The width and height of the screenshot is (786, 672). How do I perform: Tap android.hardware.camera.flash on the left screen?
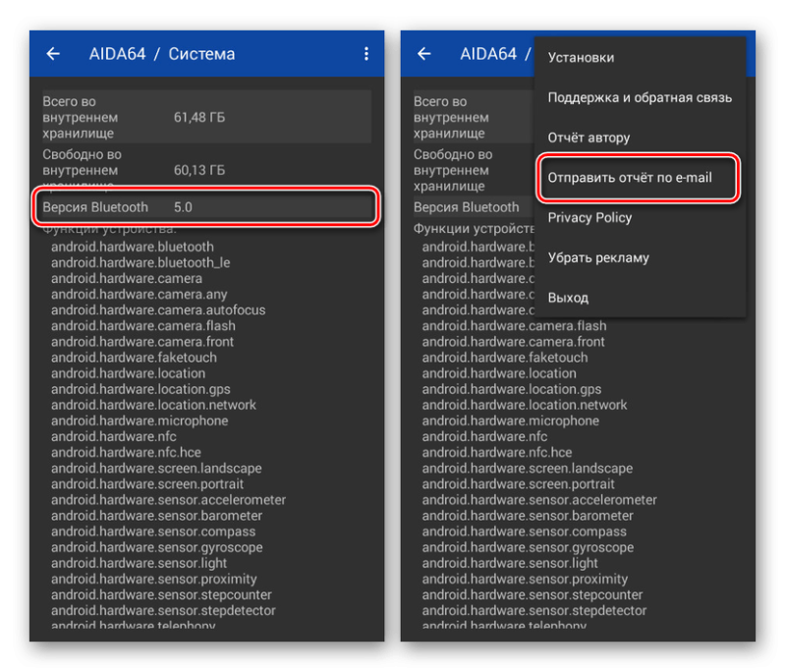pos(143,326)
